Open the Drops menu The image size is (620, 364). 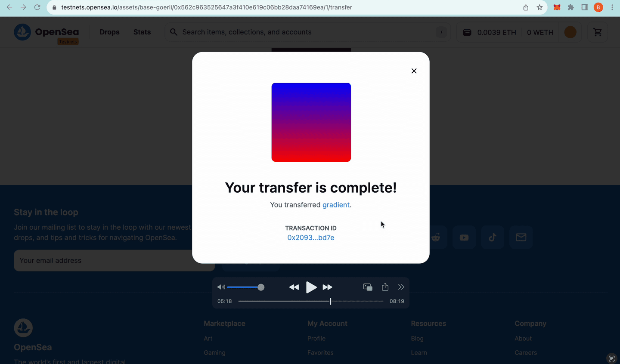pyautogui.click(x=109, y=32)
